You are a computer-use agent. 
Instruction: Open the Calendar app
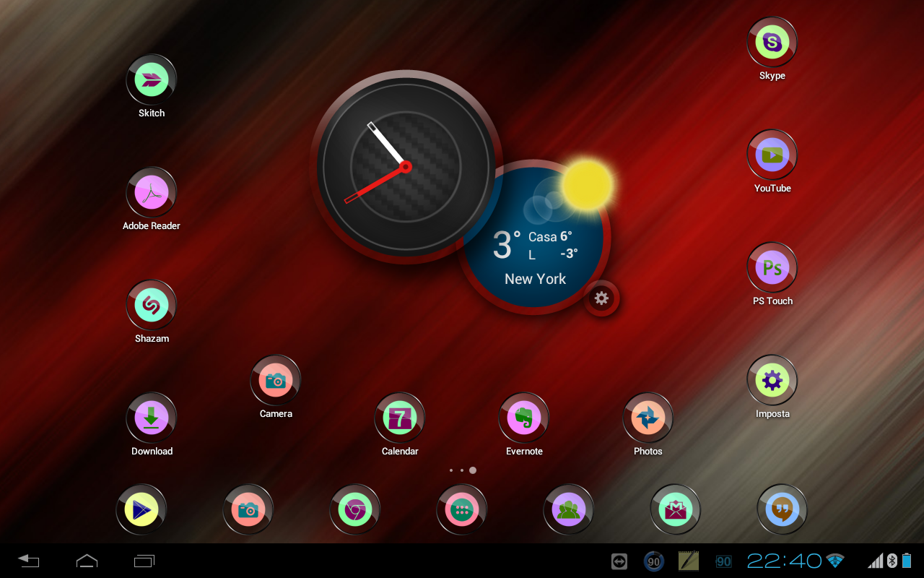(x=400, y=418)
